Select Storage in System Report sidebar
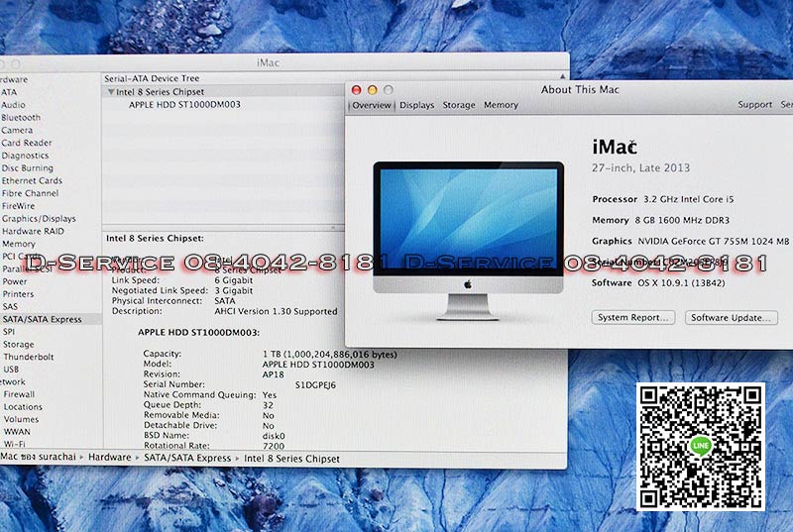 coord(19,344)
